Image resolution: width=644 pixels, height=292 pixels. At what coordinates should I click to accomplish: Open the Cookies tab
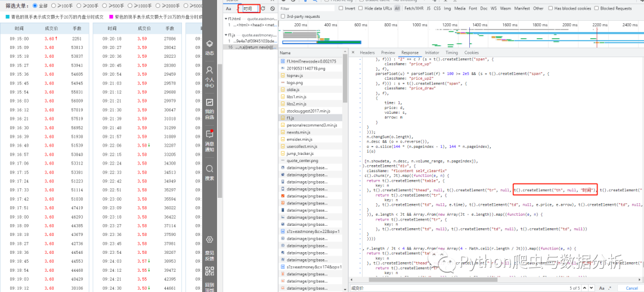click(x=472, y=52)
